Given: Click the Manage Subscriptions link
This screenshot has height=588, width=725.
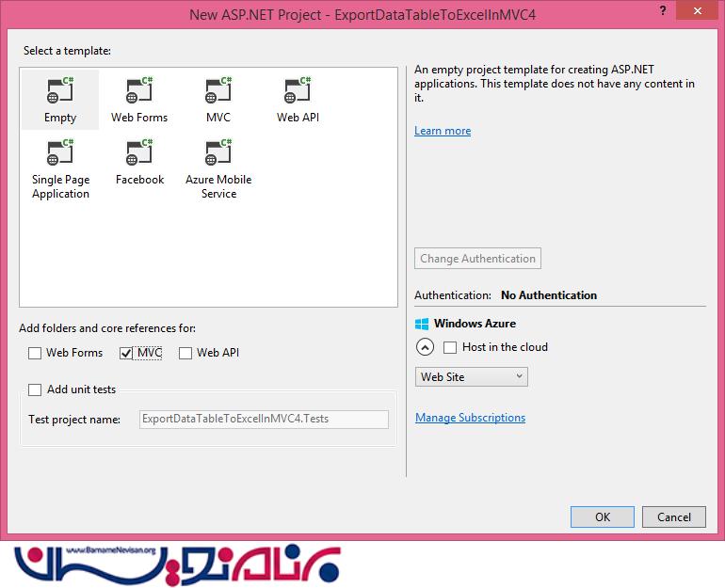Looking at the screenshot, I should pyautogui.click(x=470, y=418).
